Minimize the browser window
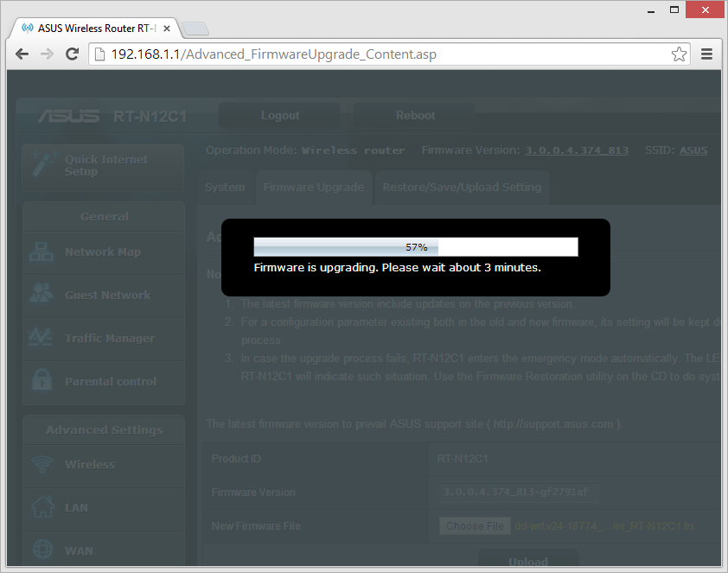 point(651,10)
